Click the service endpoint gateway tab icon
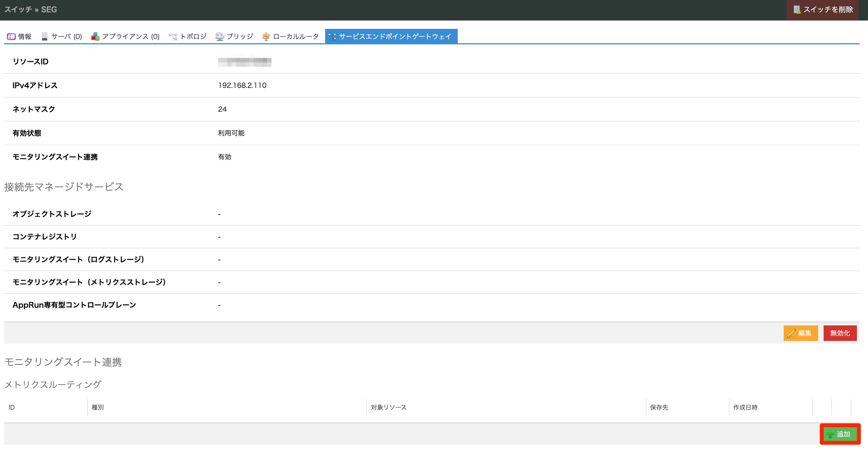The width and height of the screenshot is (868, 459). 332,36
